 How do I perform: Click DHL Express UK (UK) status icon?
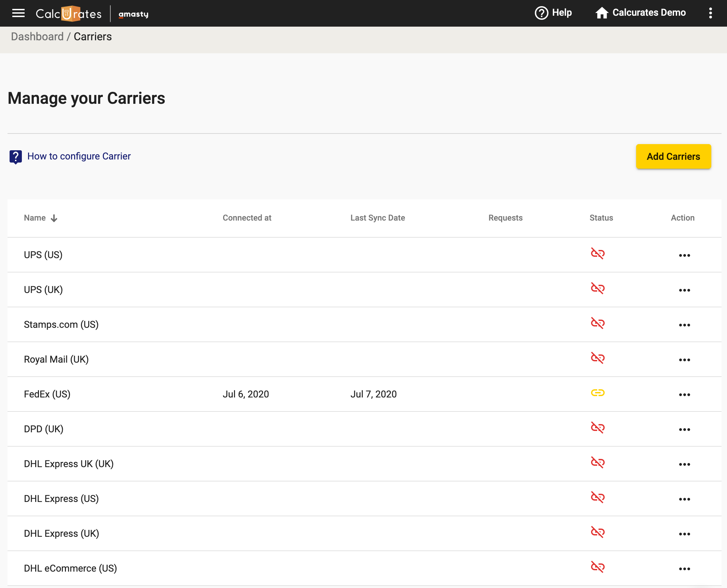(x=598, y=463)
